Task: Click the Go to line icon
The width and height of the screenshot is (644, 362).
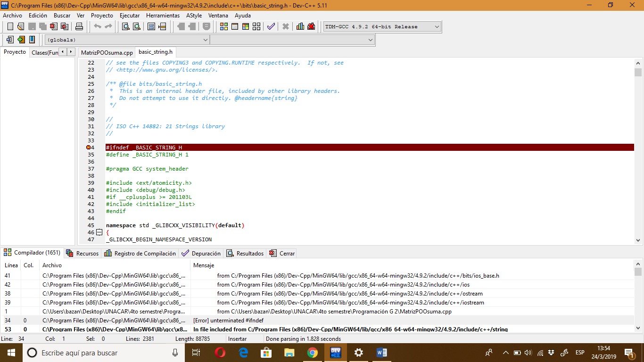Action: (x=162, y=26)
